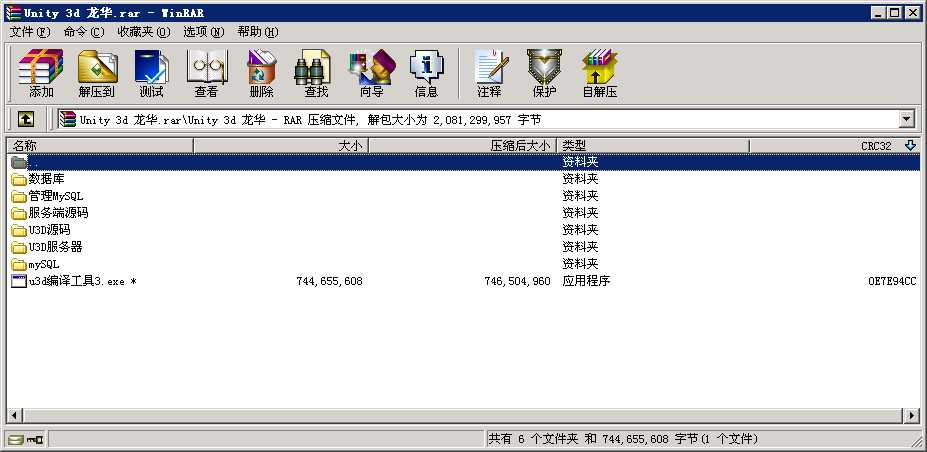Click the 解压到 (Extract To) icon

pos(97,73)
